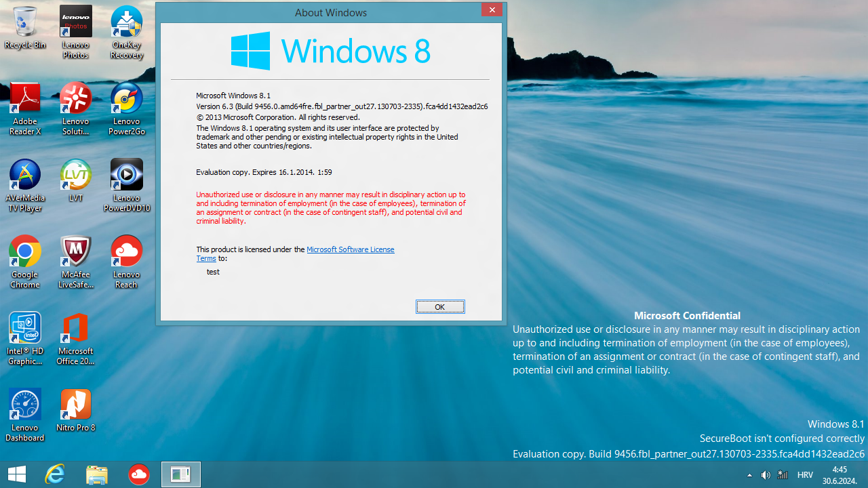Show hidden tray icons arrow
Image resolution: width=868 pixels, height=488 pixels.
pyautogui.click(x=749, y=475)
